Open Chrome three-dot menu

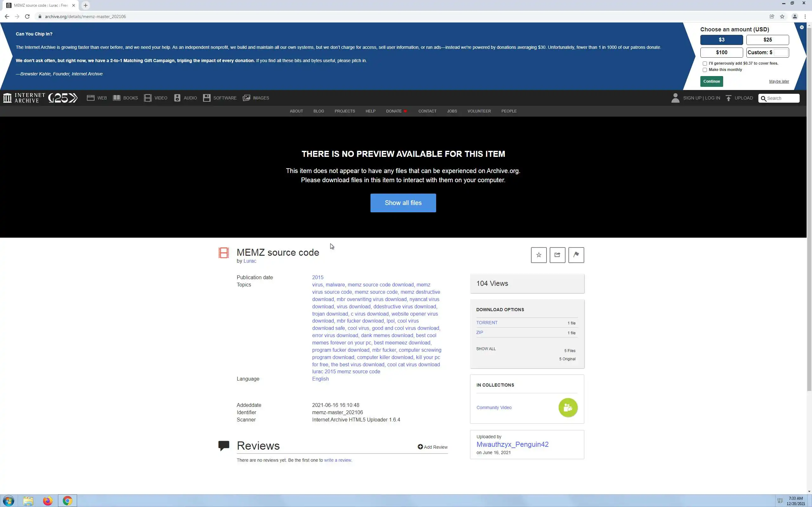click(x=805, y=16)
